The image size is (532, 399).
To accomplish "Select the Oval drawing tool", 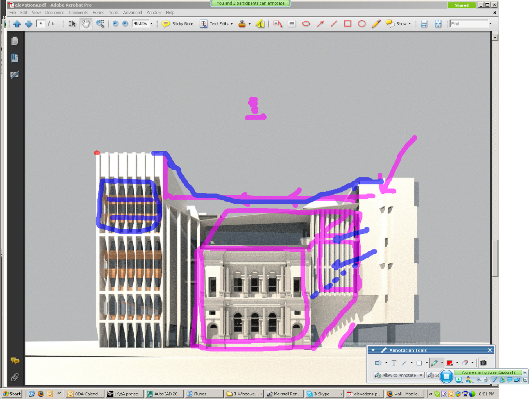I will pos(362,24).
